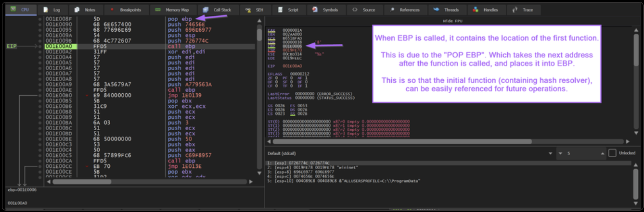Viewport: 644px width, 212px height.
Task: Select the call ebp instruction at EIP
Action: (x=178, y=46)
